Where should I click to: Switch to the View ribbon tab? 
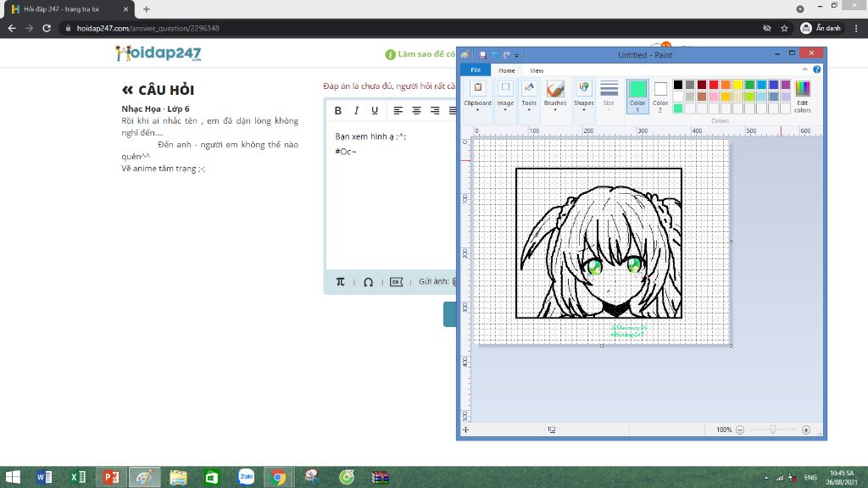point(537,70)
